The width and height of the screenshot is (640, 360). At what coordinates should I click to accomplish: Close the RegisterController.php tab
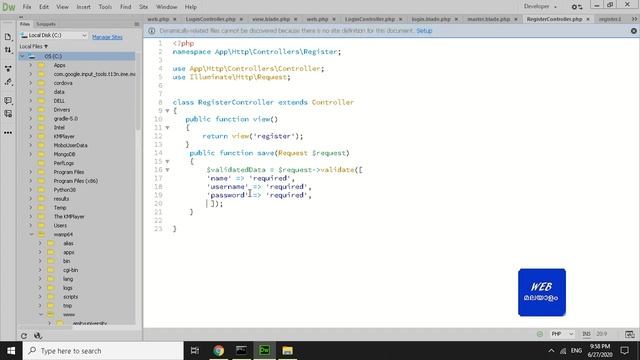(x=588, y=19)
